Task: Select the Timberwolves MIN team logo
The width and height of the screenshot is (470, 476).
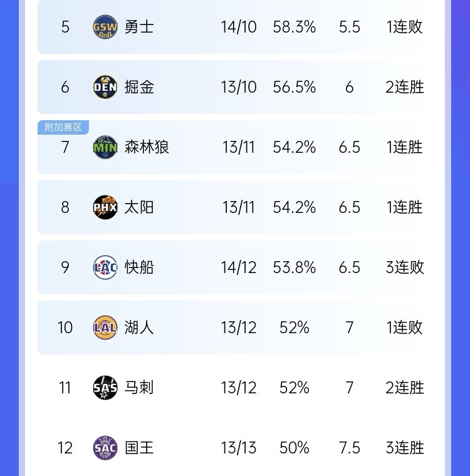Action: (105, 147)
